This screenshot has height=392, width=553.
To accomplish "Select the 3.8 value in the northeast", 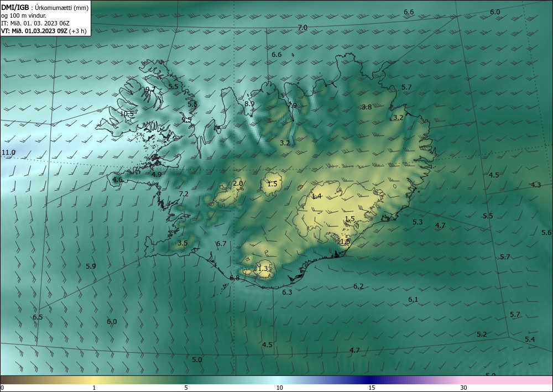I will pos(367,107).
